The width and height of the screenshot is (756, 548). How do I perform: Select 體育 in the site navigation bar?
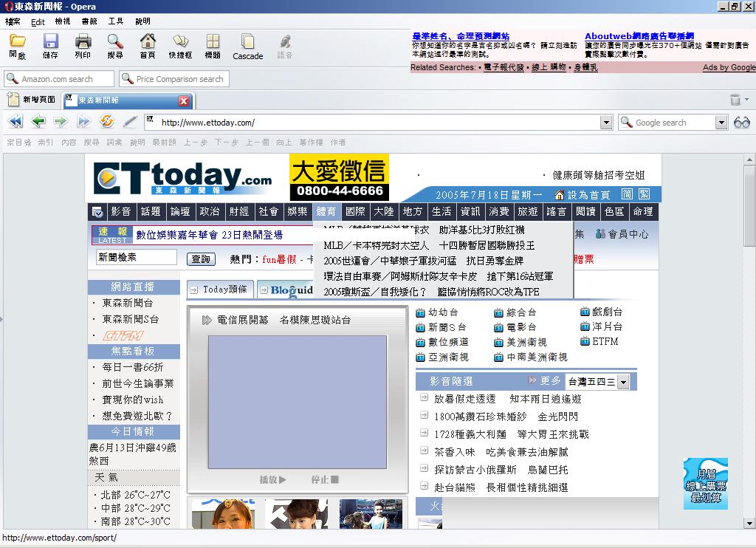point(326,212)
